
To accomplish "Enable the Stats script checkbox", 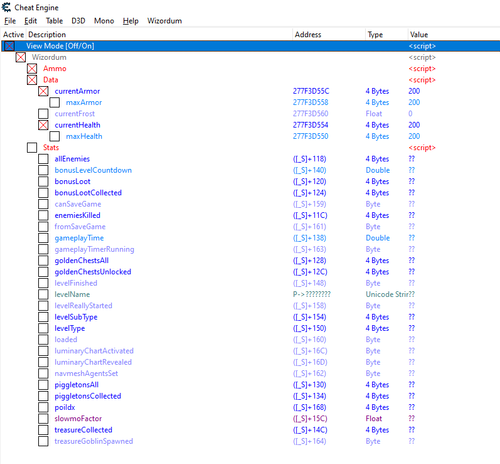I will 32,148.
